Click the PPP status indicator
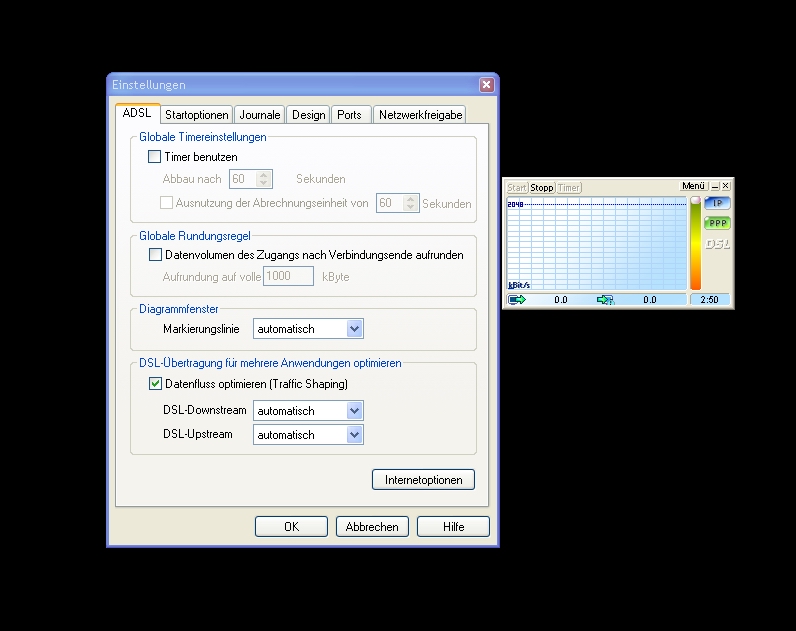Viewport: 796px width, 631px height. pos(717,223)
